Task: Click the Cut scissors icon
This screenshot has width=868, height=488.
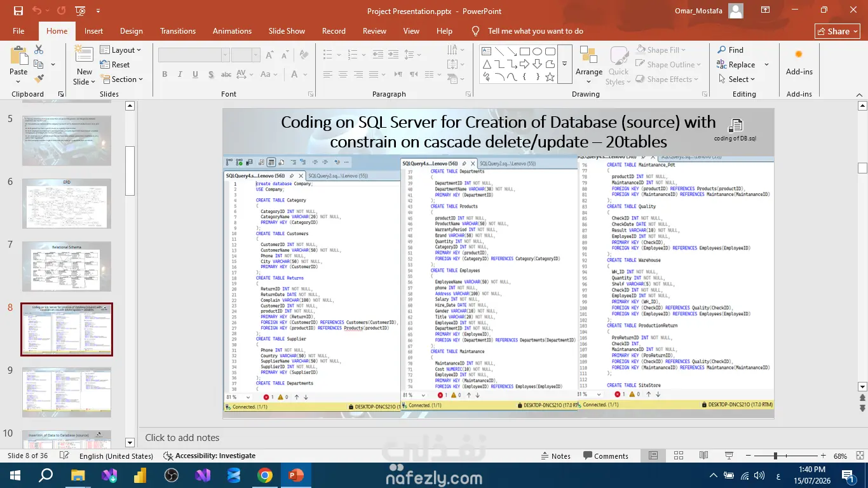Action: tap(39, 50)
